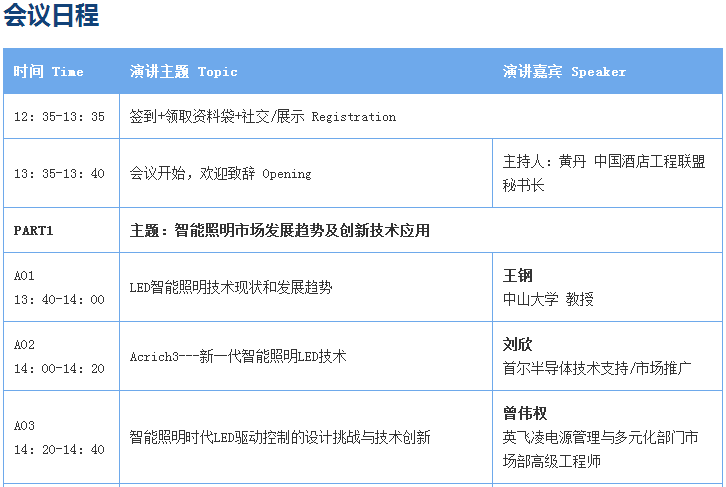Click the A03 topic about LED驱动控制
726x487 pixels.
(x=280, y=437)
